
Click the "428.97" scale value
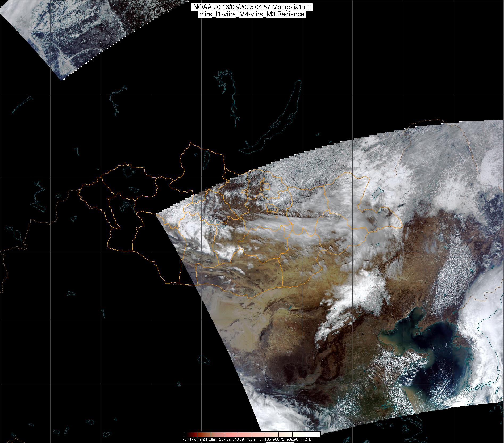tap(252, 439)
